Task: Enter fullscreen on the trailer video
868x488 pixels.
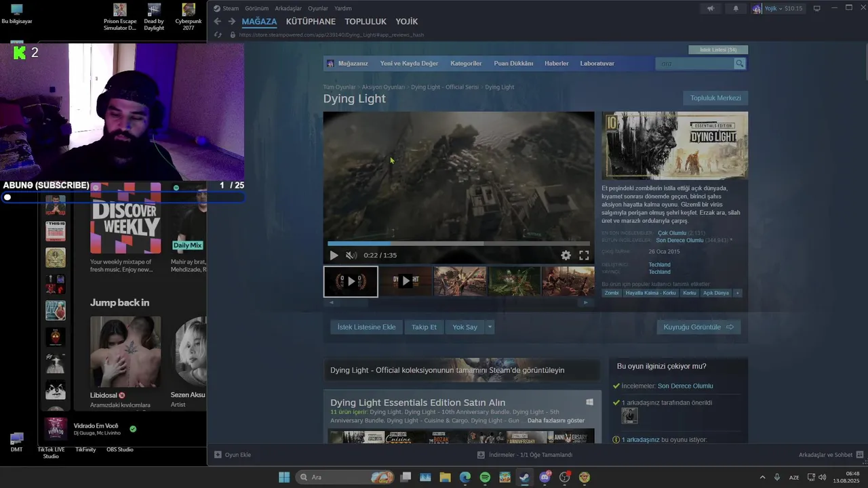Action: click(584, 256)
